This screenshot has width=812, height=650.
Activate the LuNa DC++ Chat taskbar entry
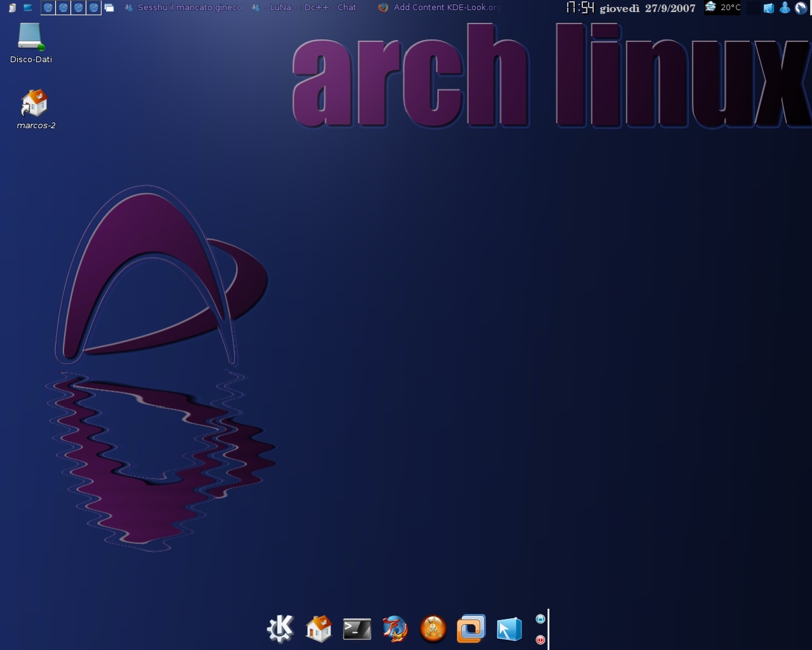(x=304, y=8)
